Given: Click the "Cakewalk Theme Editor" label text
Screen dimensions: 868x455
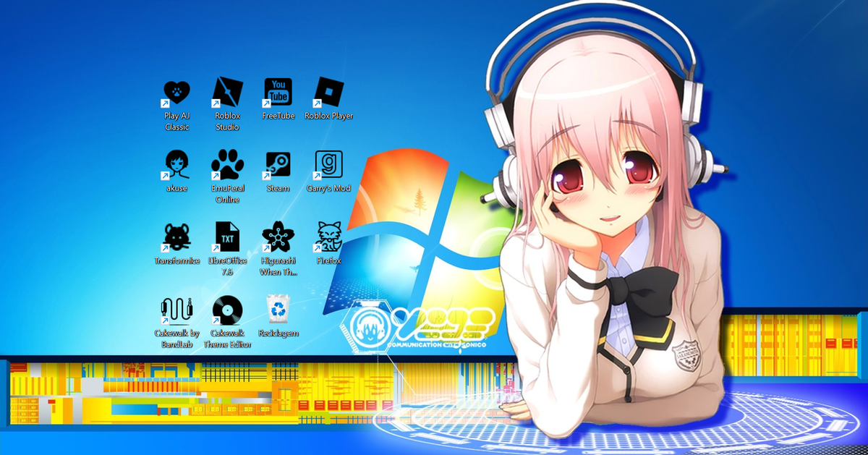Looking at the screenshot, I should click(x=227, y=339).
